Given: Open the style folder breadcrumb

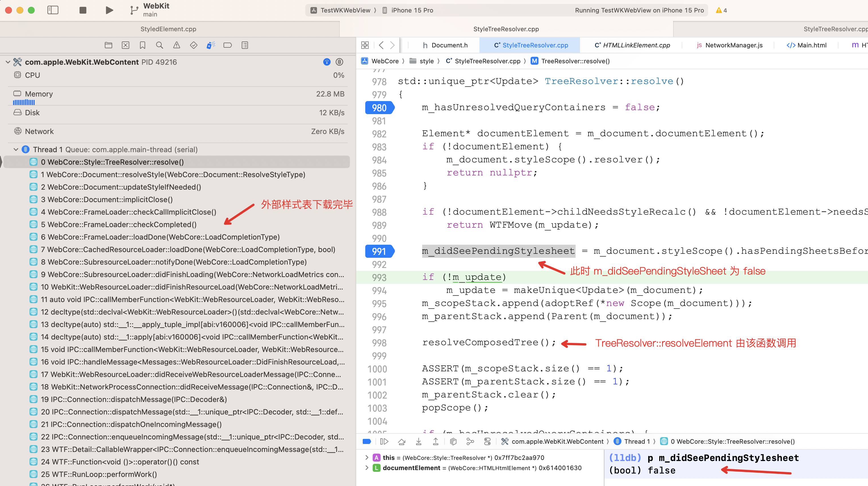Looking at the screenshot, I should (x=422, y=61).
